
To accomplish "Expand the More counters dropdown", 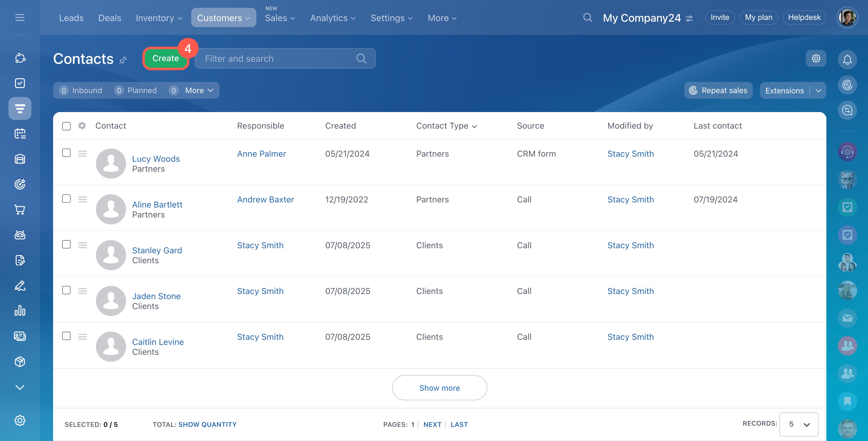I will (199, 91).
